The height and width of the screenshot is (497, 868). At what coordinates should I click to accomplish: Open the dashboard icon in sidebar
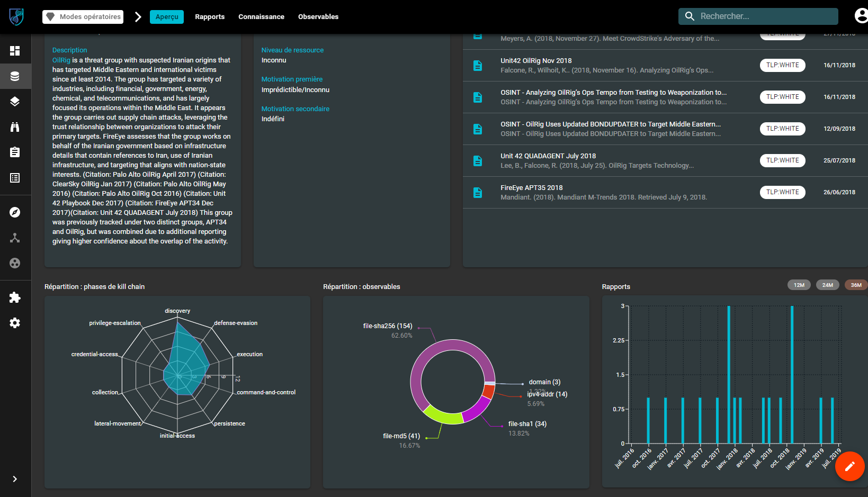pyautogui.click(x=15, y=51)
